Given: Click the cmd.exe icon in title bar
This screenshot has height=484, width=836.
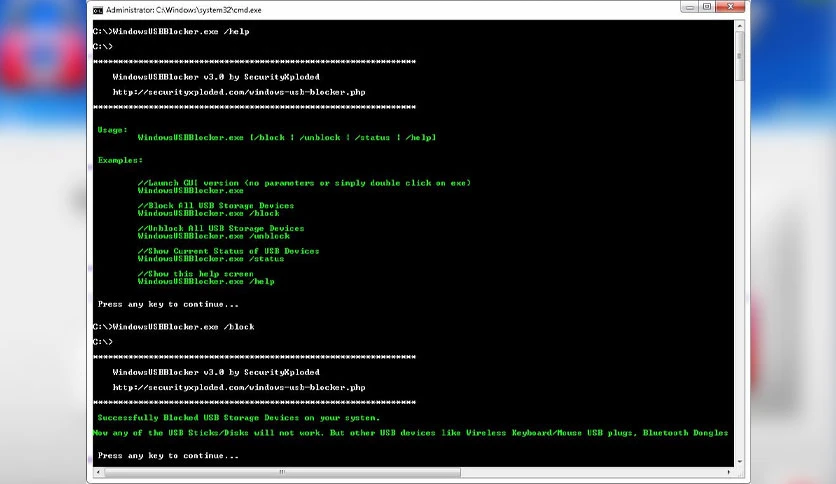Looking at the screenshot, I should pos(98,10).
